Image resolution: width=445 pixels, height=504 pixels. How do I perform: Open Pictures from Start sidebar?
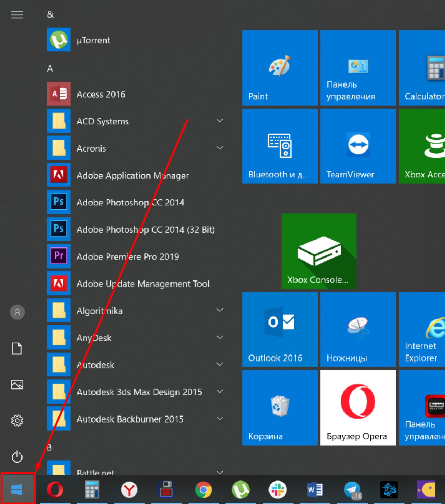tap(17, 385)
